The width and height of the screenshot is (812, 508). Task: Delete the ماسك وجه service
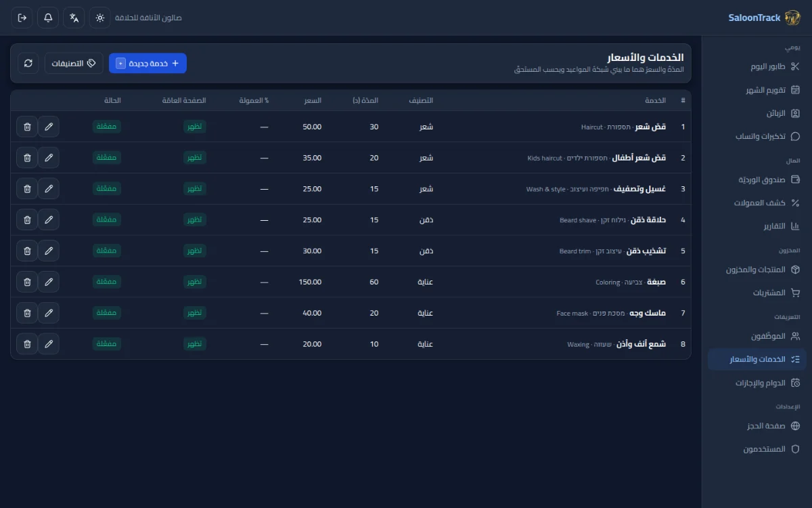click(27, 313)
